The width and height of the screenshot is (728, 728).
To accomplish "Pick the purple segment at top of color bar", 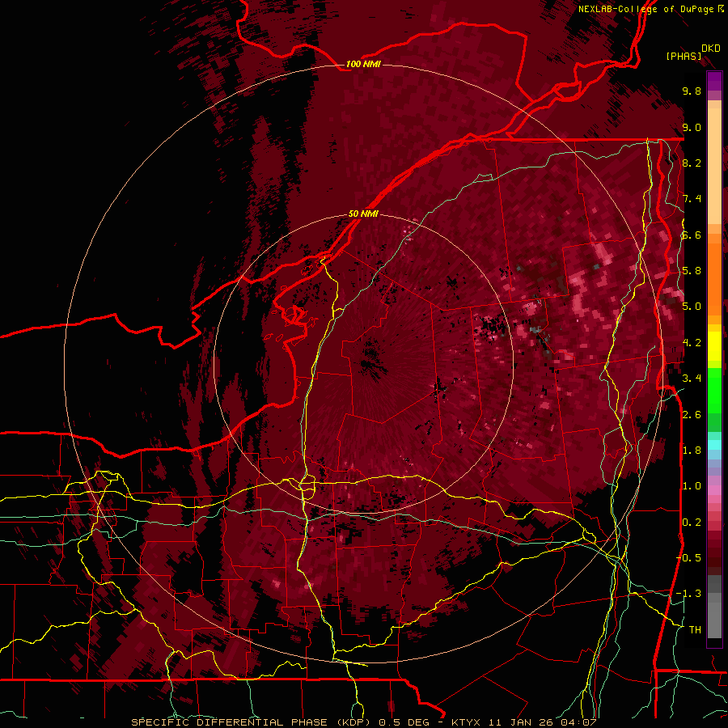I will click(x=714, y=81).
